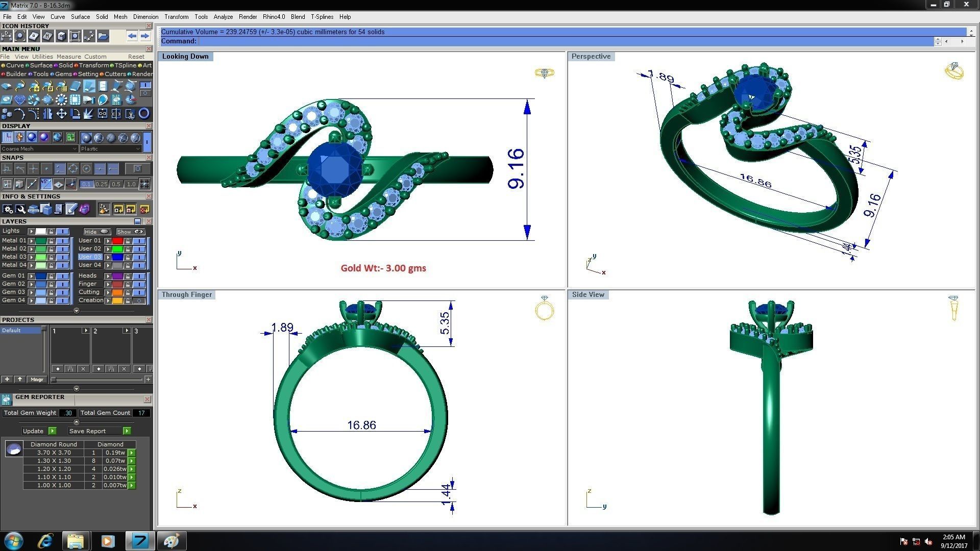Open the Coarse Mesh dropdown
The image size is (980, 551).
click(x=39, y=148)
